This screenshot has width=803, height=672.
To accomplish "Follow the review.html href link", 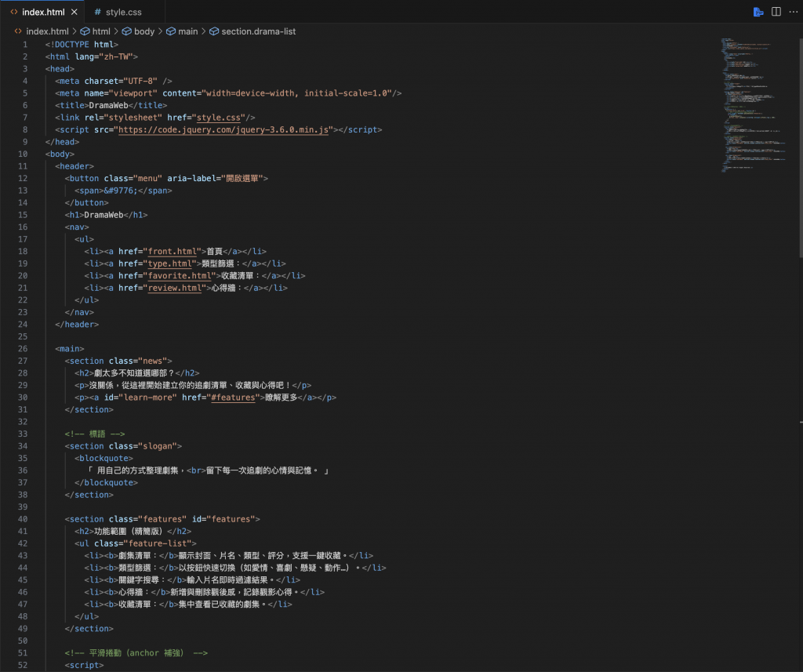I will (x=175, y=288).
